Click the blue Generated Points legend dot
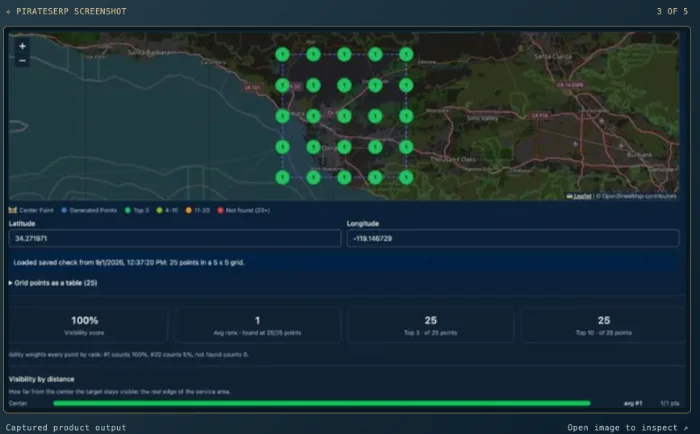Viewport: 700px width, 434px height. 64,210
